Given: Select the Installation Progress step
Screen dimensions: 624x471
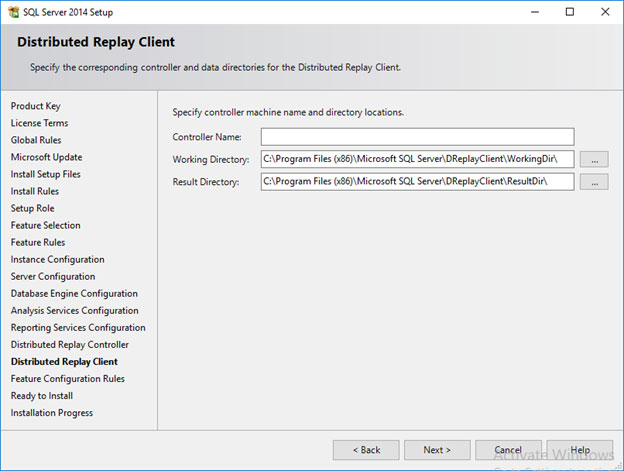Looking at the screenshot, I should tap(52, 413).
